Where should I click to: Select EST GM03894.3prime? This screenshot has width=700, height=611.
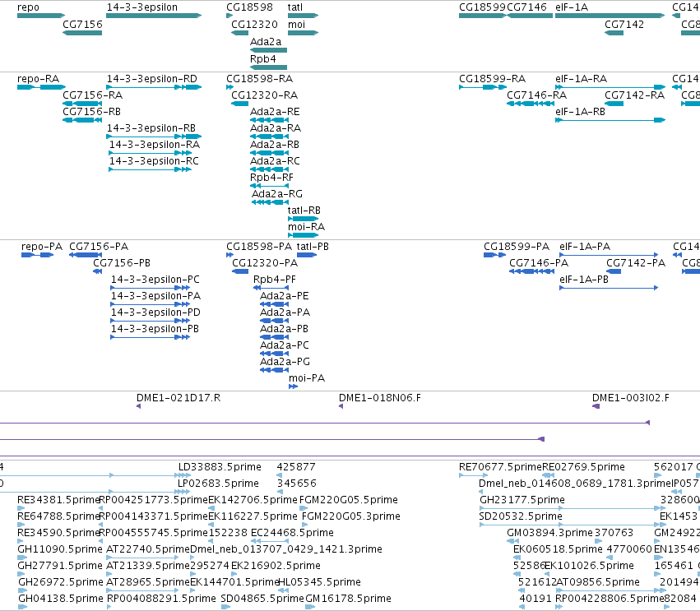click(550, 532)
